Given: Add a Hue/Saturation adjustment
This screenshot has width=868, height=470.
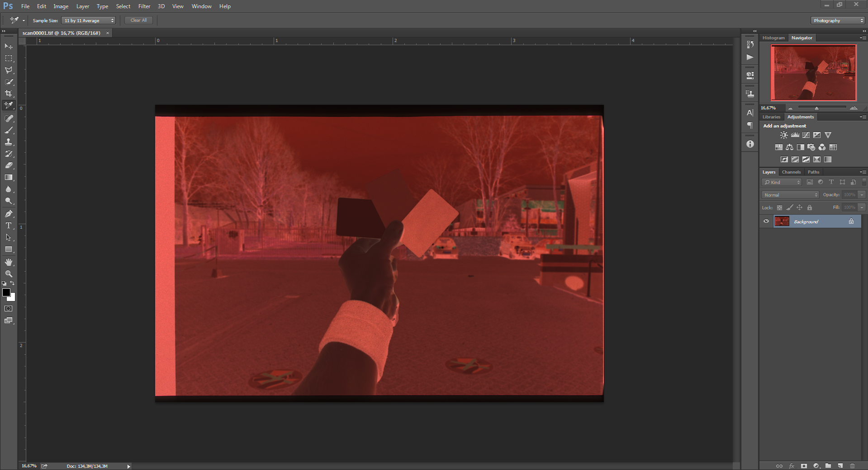Looking at the screenshot, I should [x=779, y=147].
